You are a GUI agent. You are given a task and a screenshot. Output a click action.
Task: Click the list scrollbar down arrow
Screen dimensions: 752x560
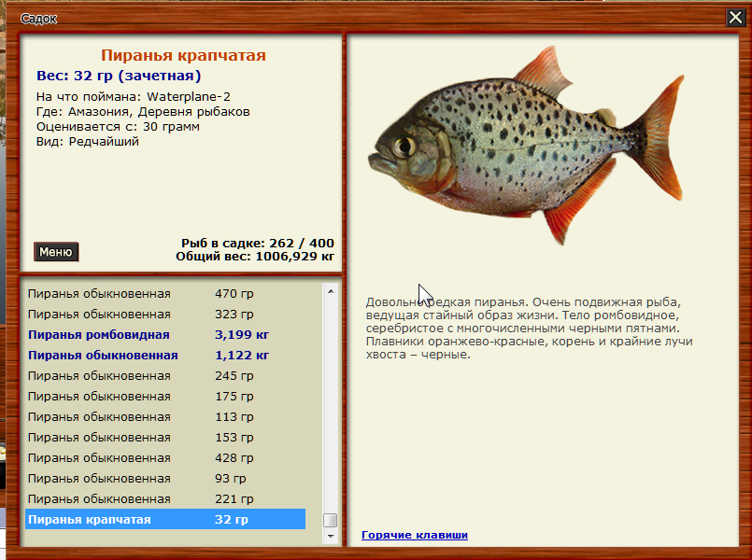point(331,536)
